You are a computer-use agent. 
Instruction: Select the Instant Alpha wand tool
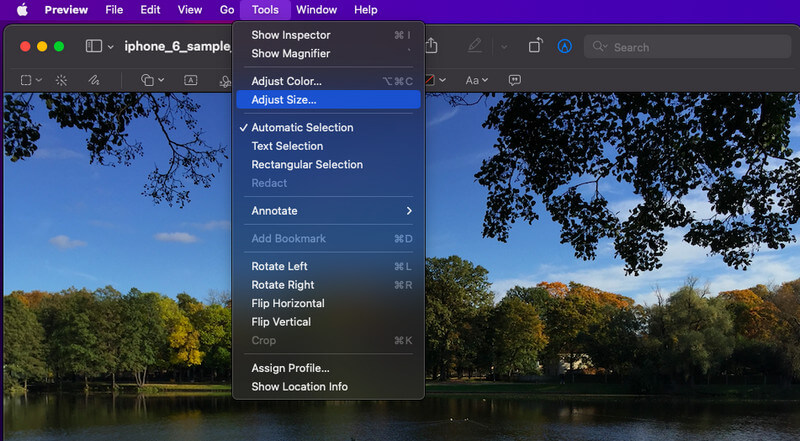pos(61,80)
